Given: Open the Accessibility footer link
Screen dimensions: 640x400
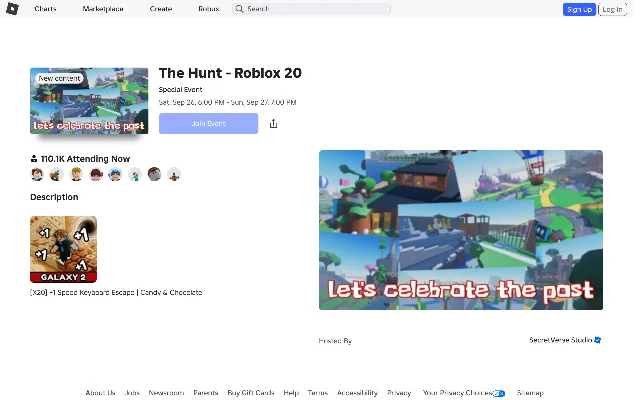Looking at the screenshot, I should click(x=357, y=393).
